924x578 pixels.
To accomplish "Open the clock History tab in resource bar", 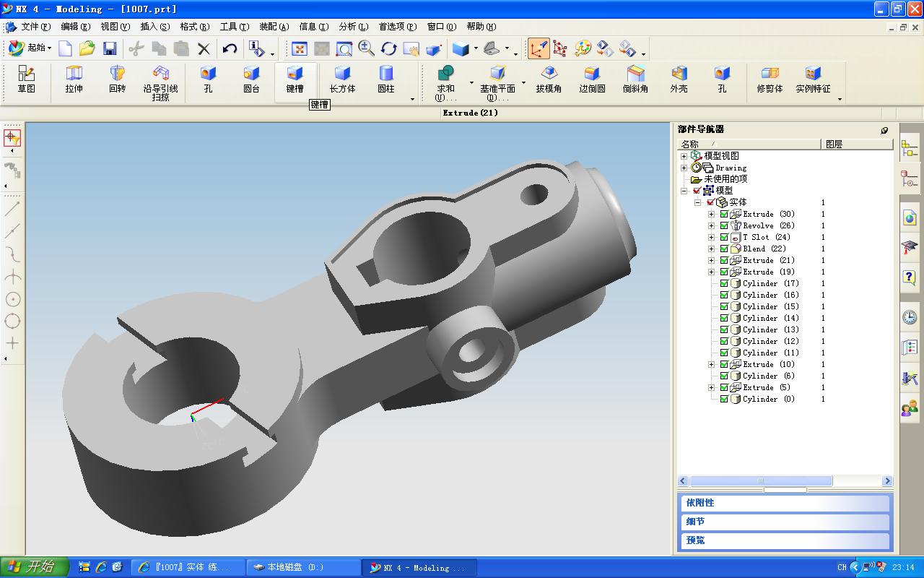I will [910, 317].
